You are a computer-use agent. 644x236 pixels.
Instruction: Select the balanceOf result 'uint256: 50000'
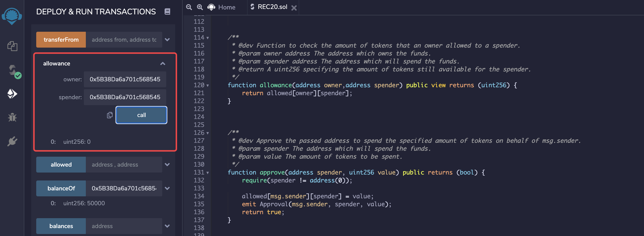(x=84, y=203)
